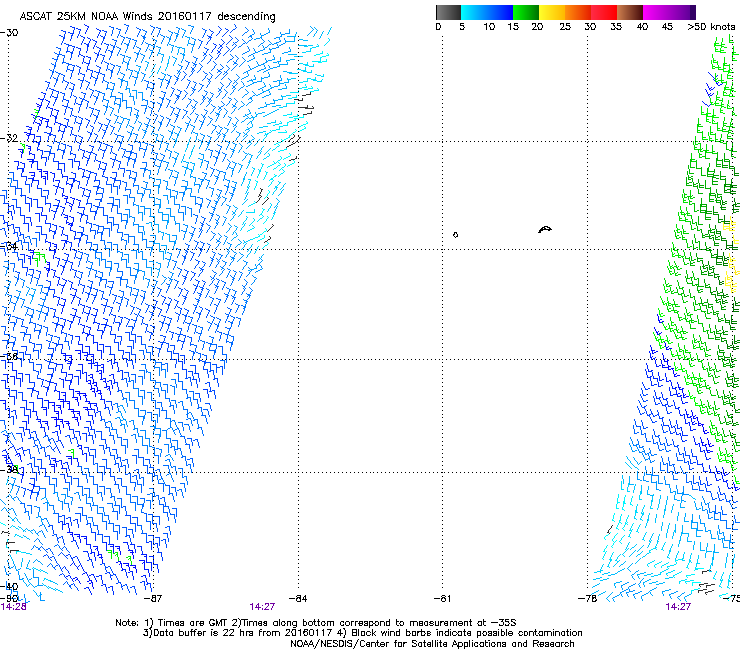740x650 pixels.
Task: Click the NOAA/NESDIS Center for Satellite Applications credit
Action: [432, 644]
